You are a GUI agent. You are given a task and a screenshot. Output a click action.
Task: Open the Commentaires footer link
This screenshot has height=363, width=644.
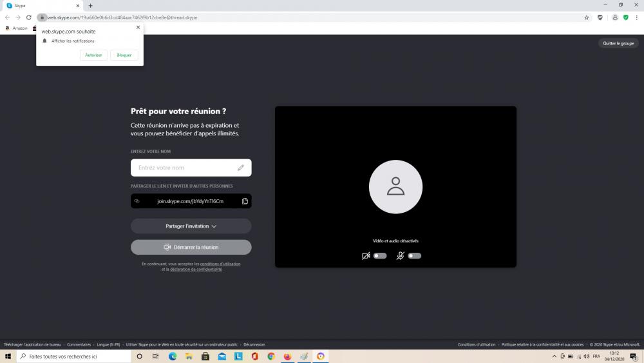click(79, 344)
